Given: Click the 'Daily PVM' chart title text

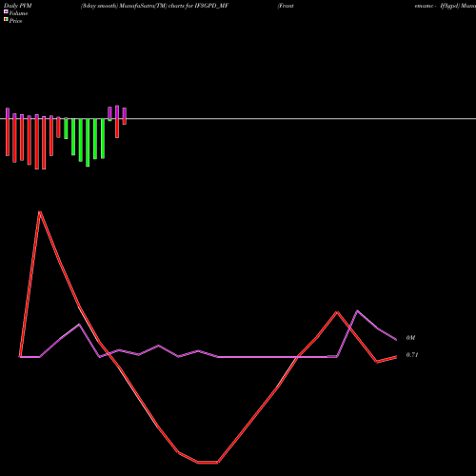Looking at the screenshot, I should pos(18,6).
